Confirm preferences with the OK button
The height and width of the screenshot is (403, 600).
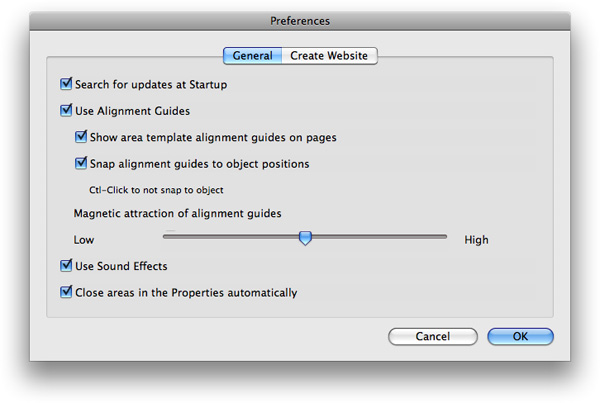point(520,336)
